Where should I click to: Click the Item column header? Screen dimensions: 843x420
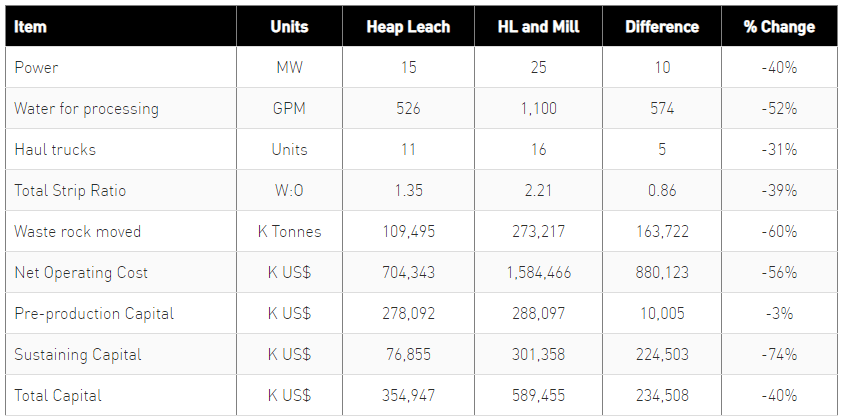[31, 27]
